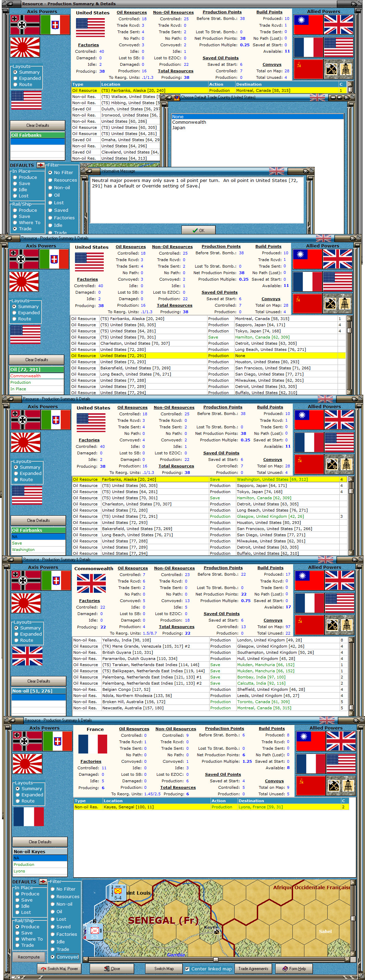365x980 pixels.
Task: Choose the French flag in the Commonwealth window
Action: tap(310, 603)
